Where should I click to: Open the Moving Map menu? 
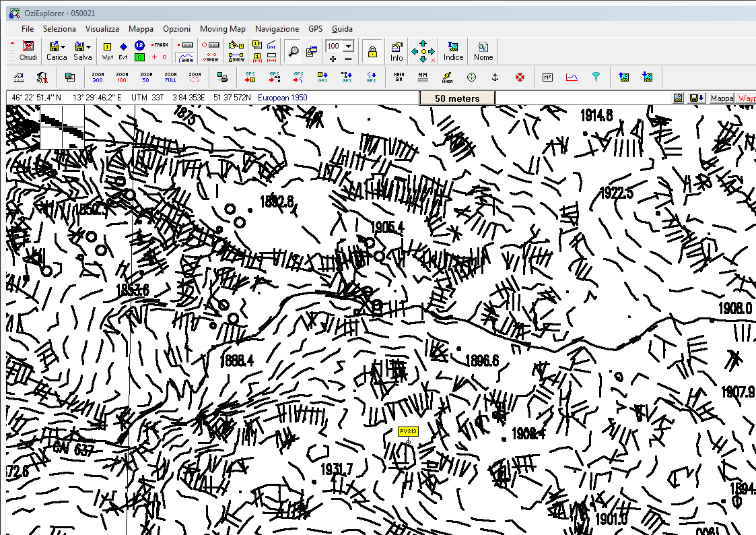tap(222, 29)
